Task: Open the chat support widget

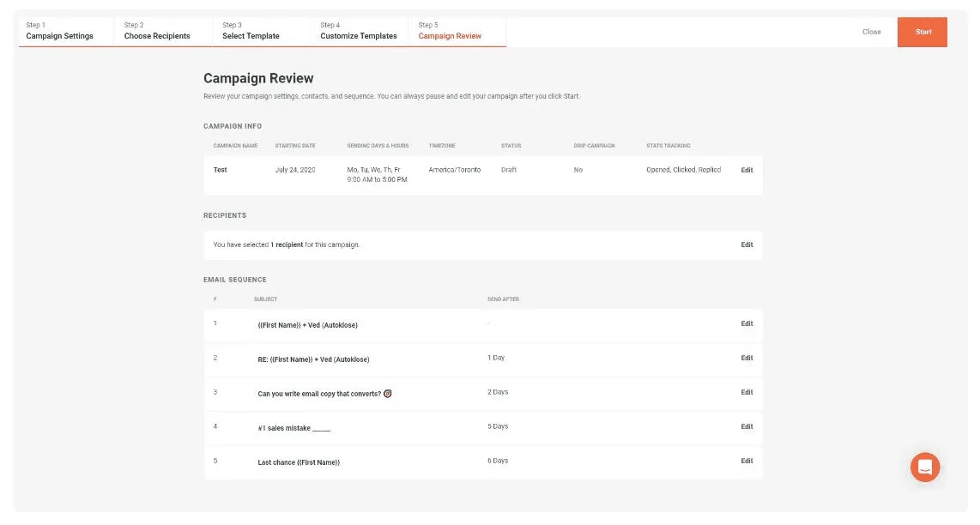Action: [925, 467]
